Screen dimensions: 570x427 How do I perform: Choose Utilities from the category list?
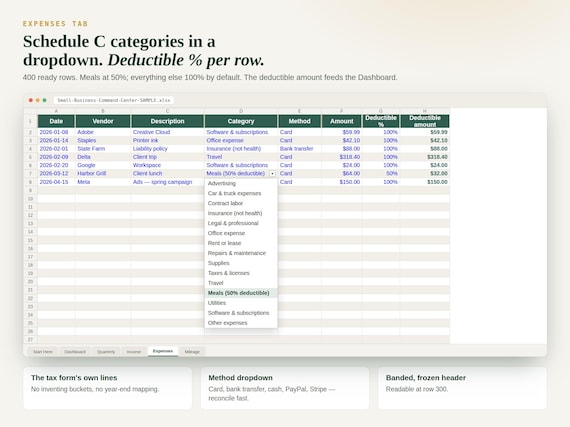[x=241, y=303]
